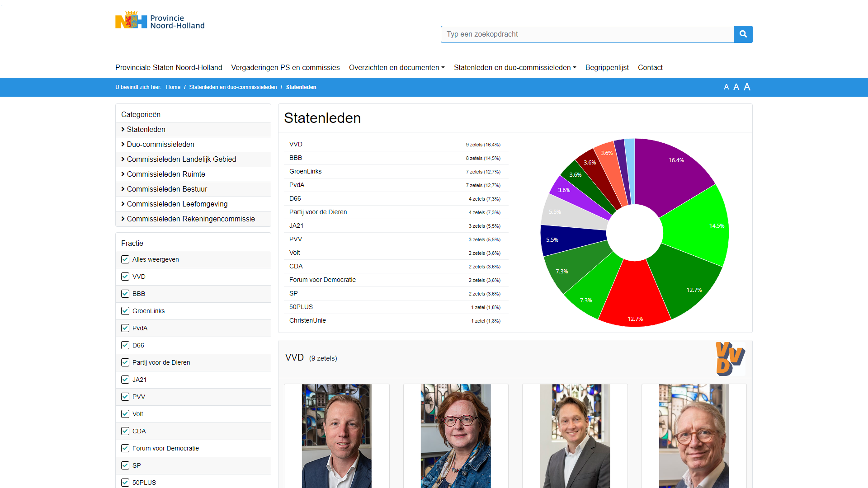Screen dimensions: 868x488
Task: Uncheck the JA21 fractie checkbox
Action: tap(125, 380)
